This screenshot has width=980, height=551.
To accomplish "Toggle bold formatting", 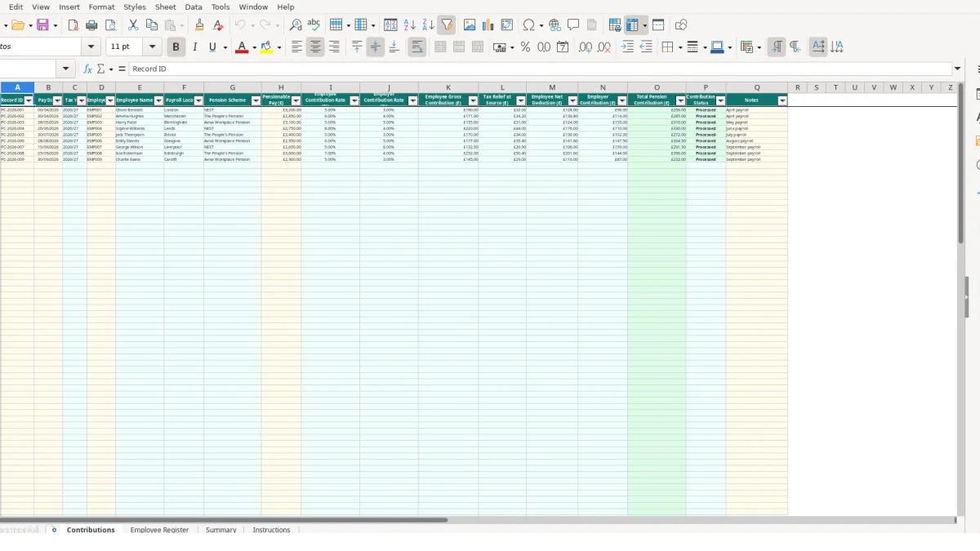I will coord(176,47).
